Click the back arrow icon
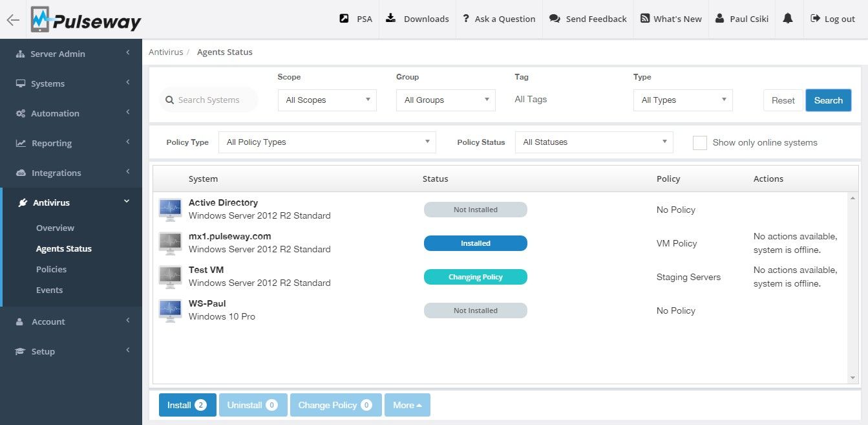 (x=13, y=19)
